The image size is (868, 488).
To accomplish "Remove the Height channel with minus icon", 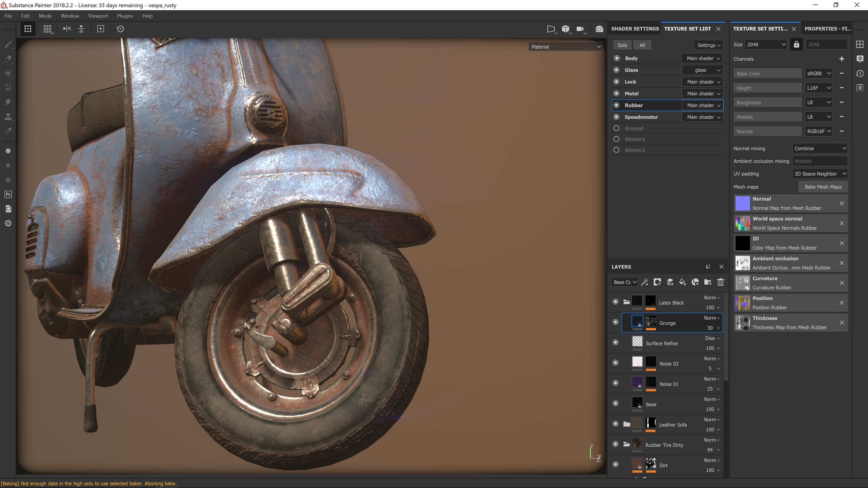I will tap(842, 88).
